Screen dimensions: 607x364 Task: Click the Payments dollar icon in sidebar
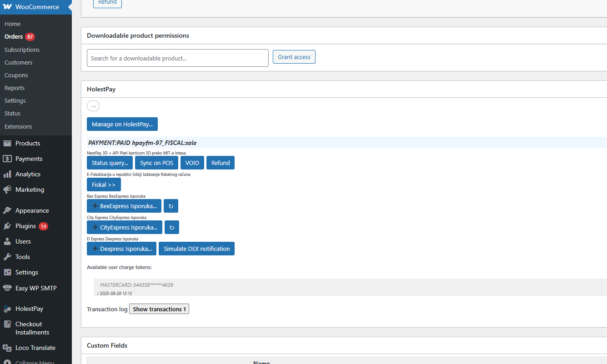(x=7, y=159)
